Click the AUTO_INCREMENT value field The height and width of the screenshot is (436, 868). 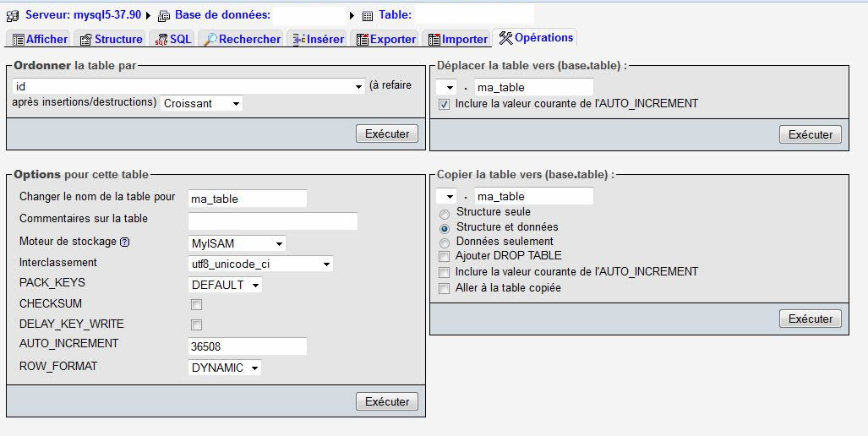tap(247, 346)
